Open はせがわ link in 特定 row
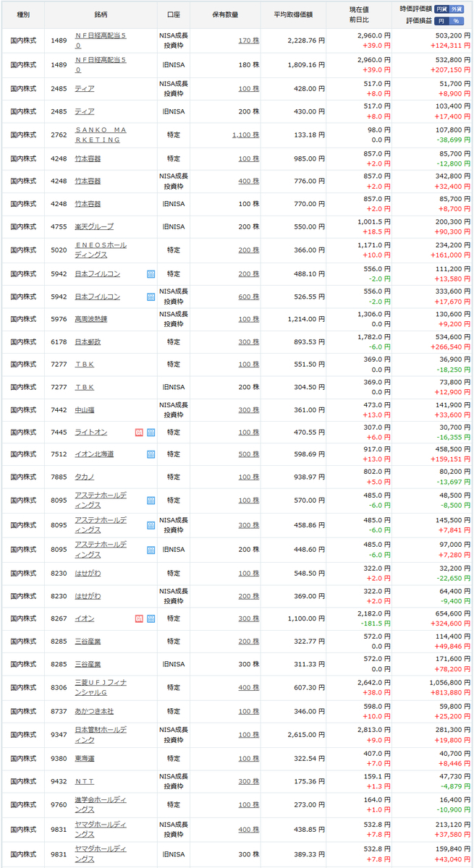The height and width of the screenshot is (868, 474). tap(88, 573)
